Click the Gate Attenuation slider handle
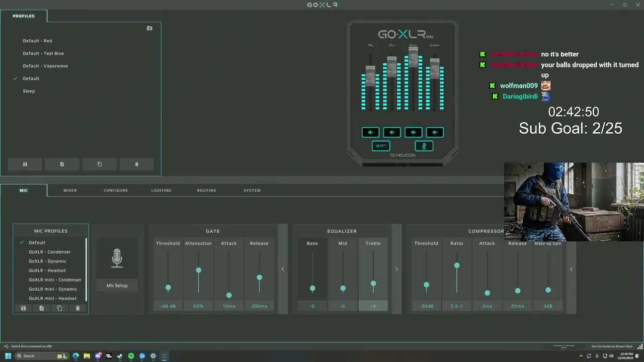 199,270
